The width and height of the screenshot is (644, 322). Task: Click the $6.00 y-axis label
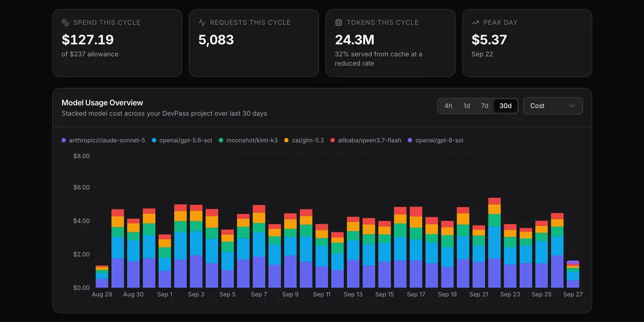pos(81,187)
